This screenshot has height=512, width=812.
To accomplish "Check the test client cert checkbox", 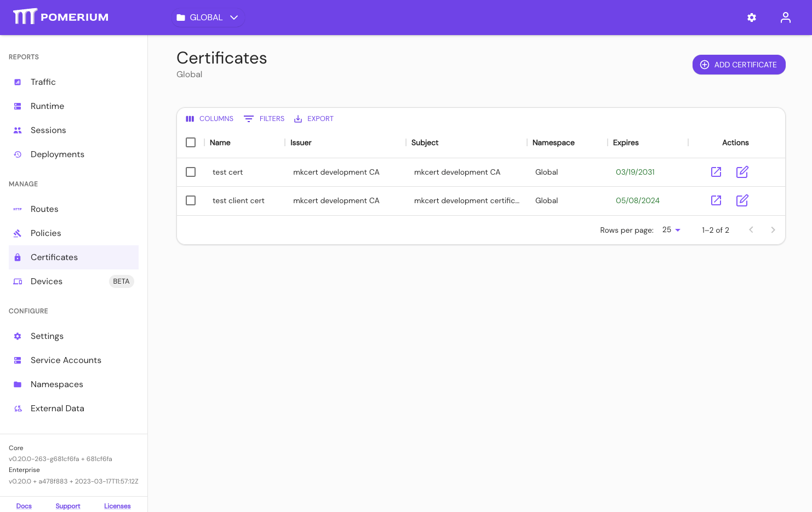I will point(191,200).
